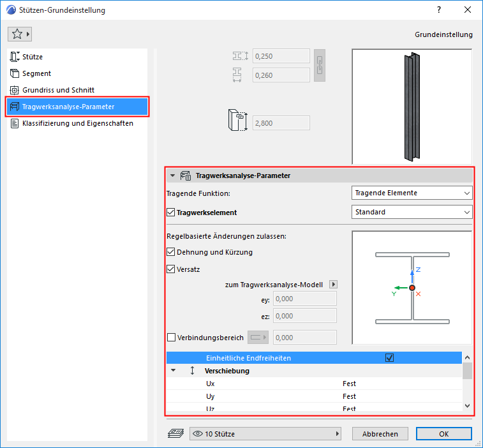Screen dimensions: 483x448
Task: Collapse the Tragwerksanalyse-Parameter panel arrow
Action: pyautogui.click(x=172, y=175)
